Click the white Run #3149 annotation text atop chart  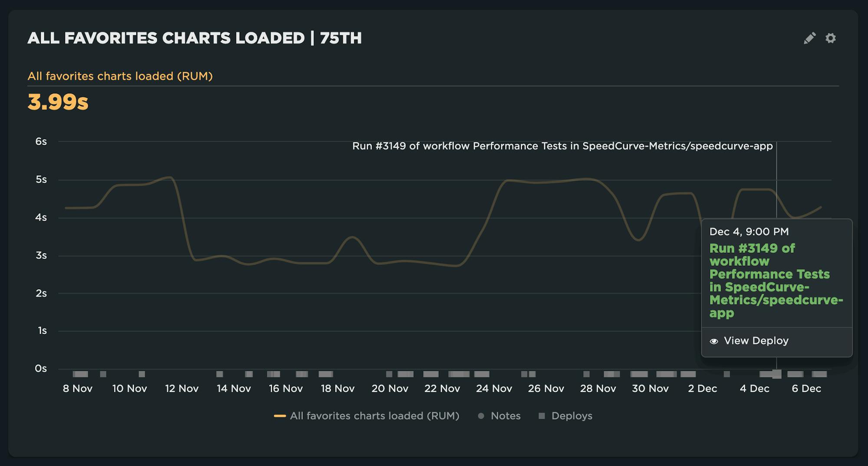click(x=562, y=146)
